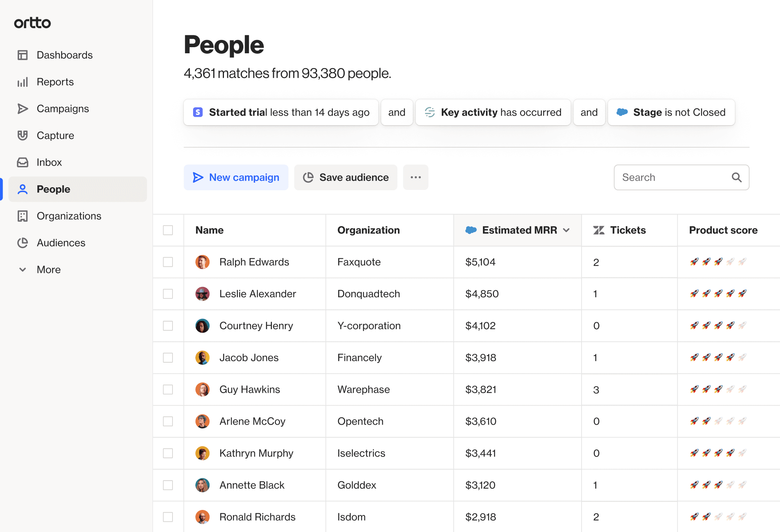The height and width of the screenshot is (532, 780).
Task: Click the Dashboards sidebar icon
Action: (23, 55)
